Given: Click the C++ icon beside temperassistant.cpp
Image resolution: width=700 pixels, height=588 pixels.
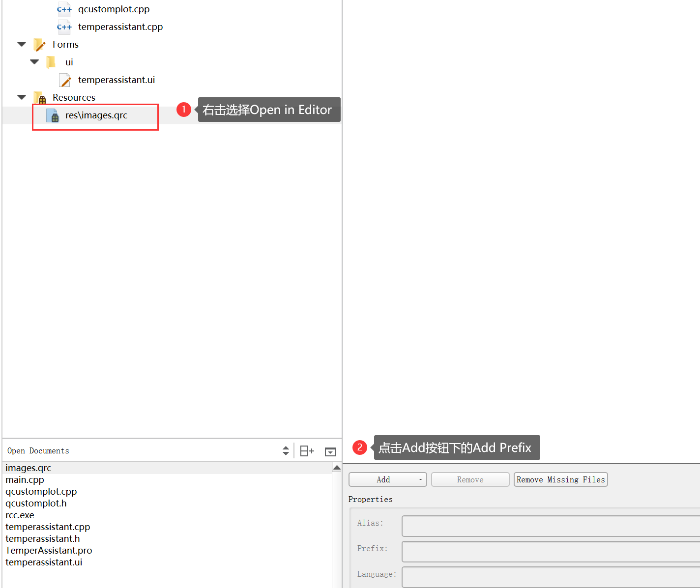Looking at the screenshot, I should [x=64, y=27].
